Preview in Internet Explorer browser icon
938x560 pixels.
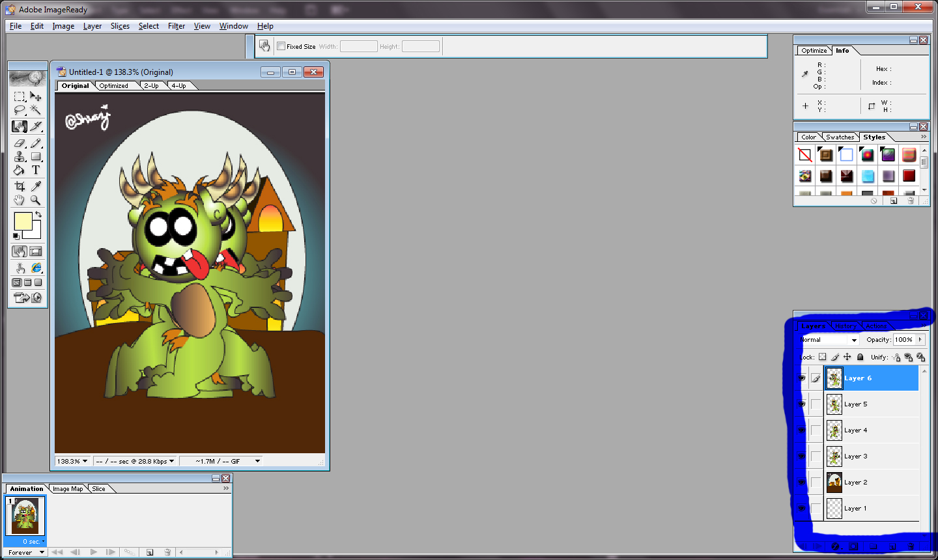(x=36, y=268)
